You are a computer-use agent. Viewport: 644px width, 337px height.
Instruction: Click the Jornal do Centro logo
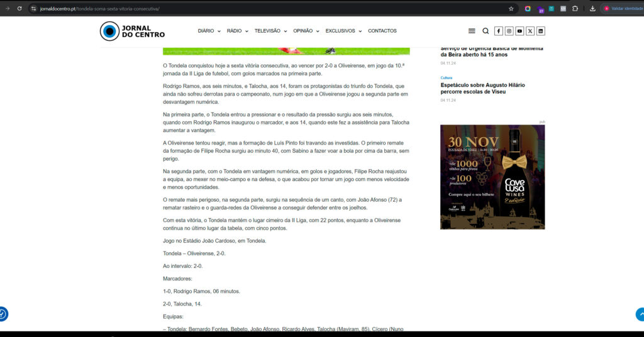click(133, 31)
